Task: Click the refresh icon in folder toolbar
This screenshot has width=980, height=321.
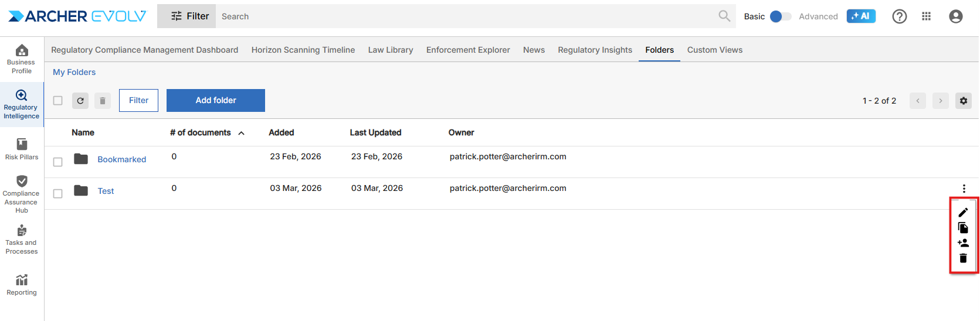Action: [80, 101]
